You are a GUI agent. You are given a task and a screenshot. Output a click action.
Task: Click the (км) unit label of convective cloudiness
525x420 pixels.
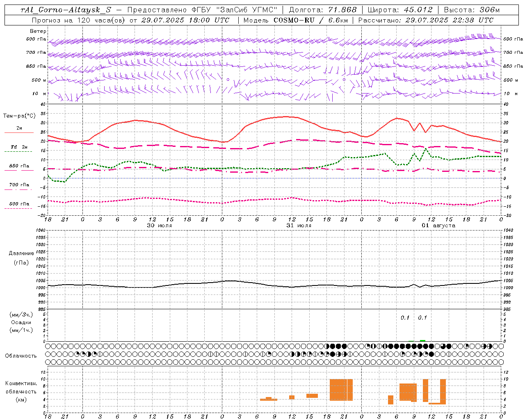(21, 399)
